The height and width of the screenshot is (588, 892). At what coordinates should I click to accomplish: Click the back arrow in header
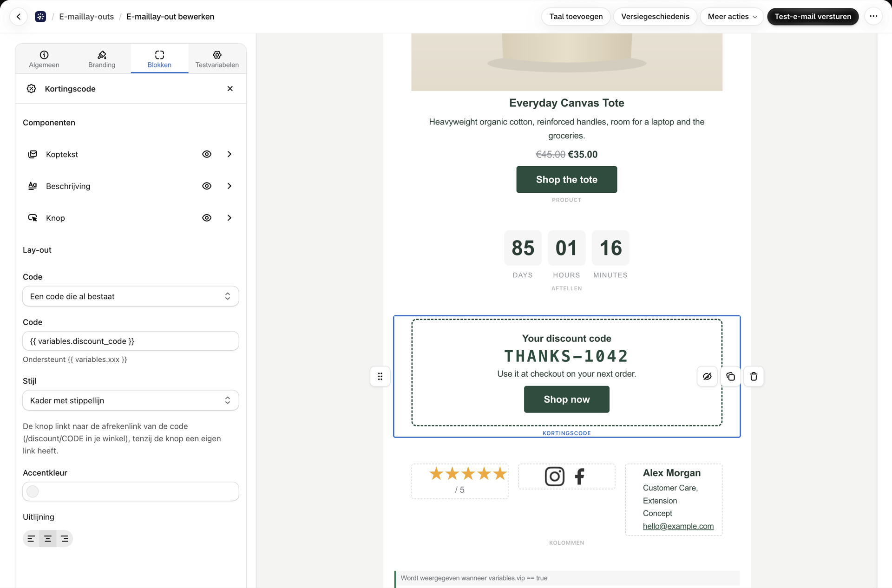(x=19, y=17)
